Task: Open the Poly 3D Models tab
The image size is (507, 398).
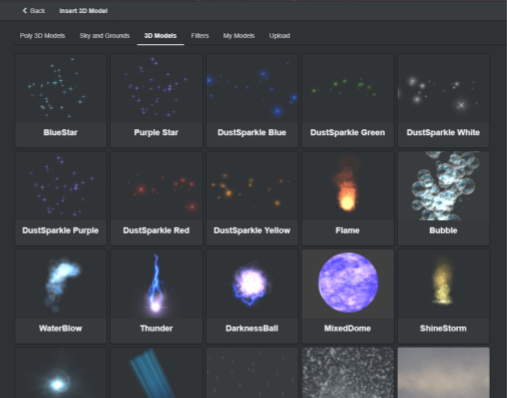Action: click(x=42, y=36)
